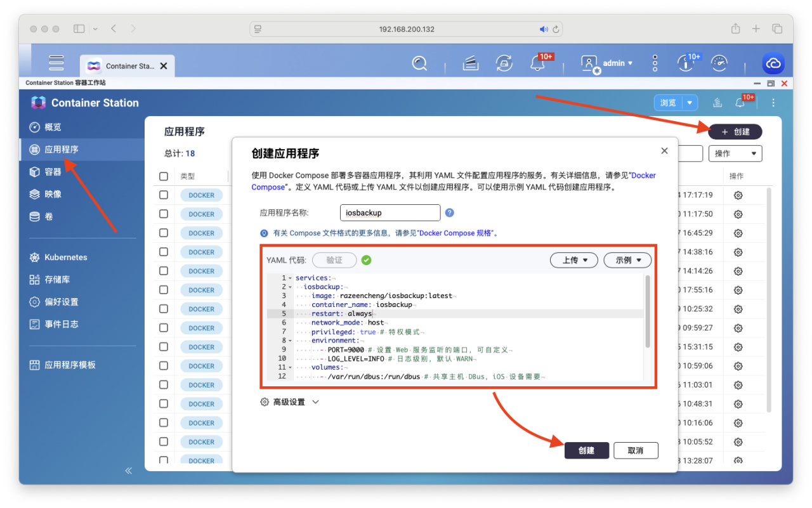Tick checkbox for the row ending 17:55:16
812x508 pixels.
(164, 290)
